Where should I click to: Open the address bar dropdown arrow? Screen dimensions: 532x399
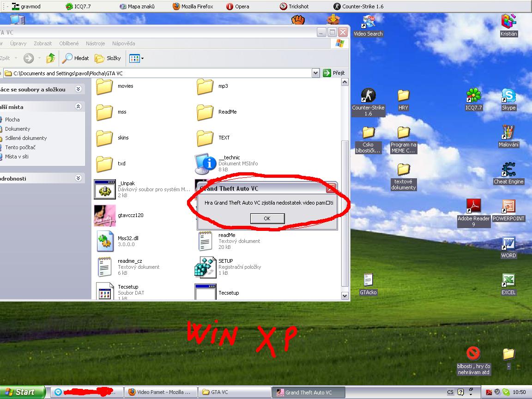[x=315, y=73]
